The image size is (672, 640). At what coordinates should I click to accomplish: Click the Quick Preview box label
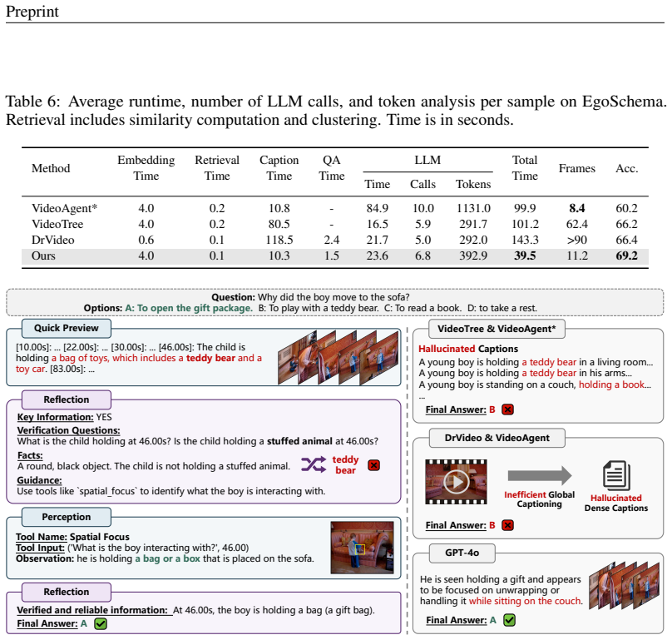(67, 328)
